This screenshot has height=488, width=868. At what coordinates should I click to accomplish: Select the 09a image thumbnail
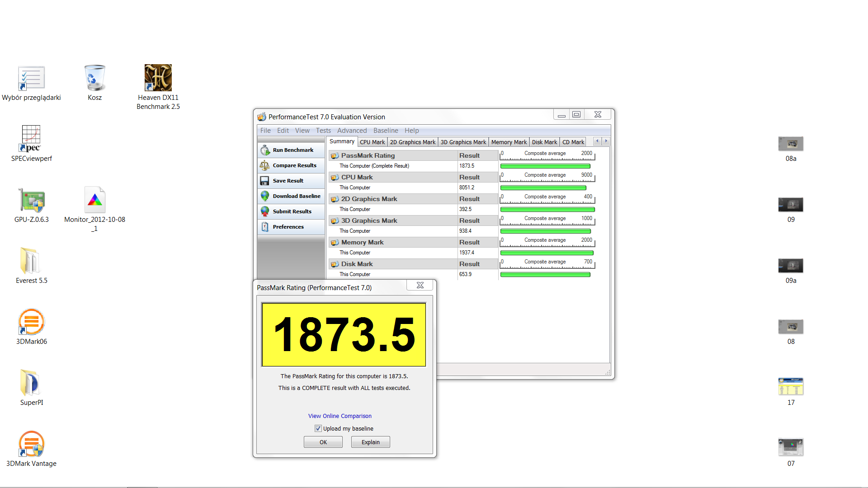tap(791, 266)
